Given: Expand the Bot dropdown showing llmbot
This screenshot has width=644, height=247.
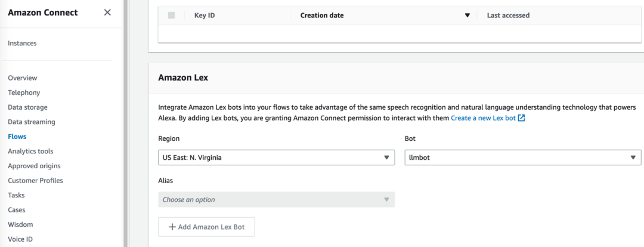Looking at the screenshot, I should pos(523,158).
